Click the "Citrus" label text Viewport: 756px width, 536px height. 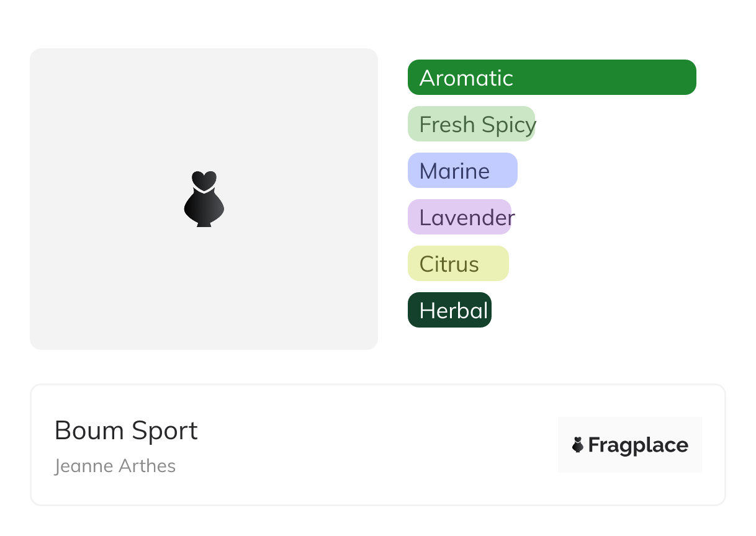tap(449, 264)
